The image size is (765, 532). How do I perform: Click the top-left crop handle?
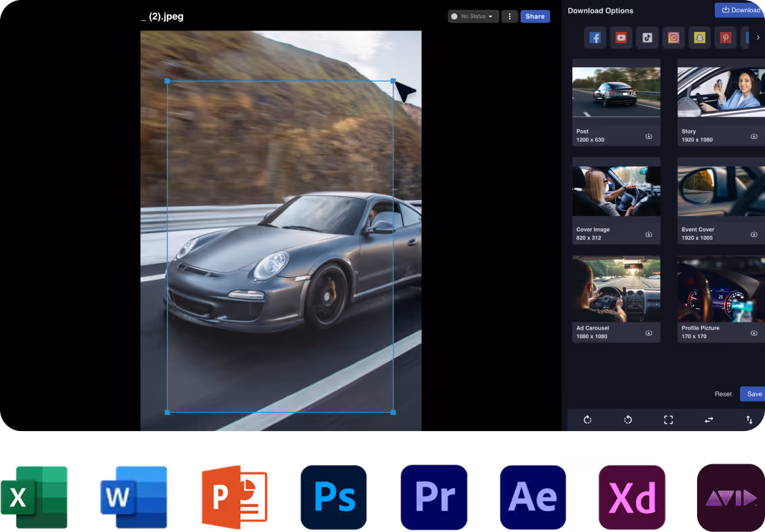pyautogui.click(x=168, y=81)
